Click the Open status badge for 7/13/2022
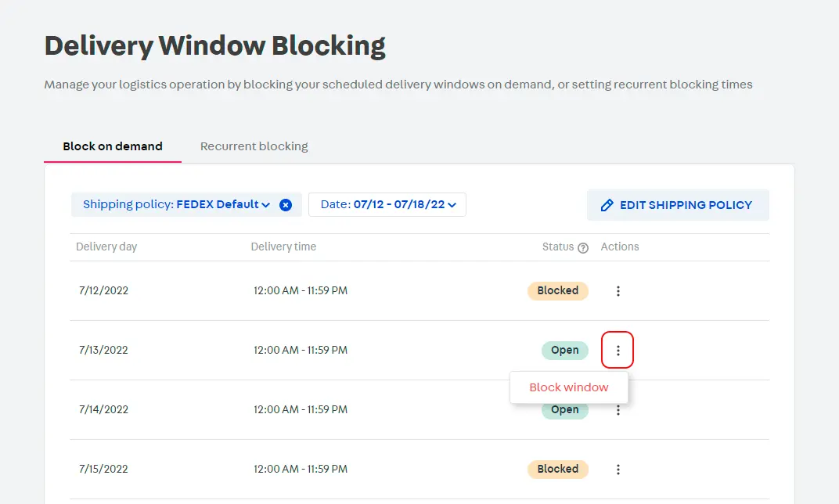839x504 pixels. click(564, 350)
